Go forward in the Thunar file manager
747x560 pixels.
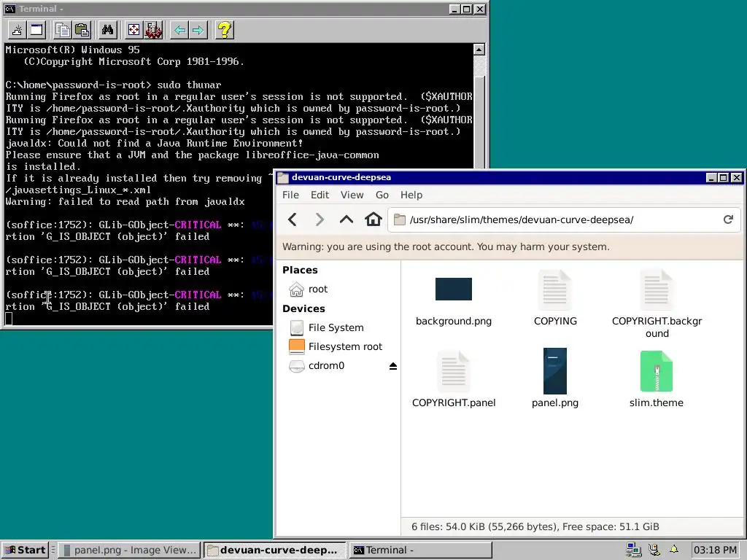pos(320,219)
